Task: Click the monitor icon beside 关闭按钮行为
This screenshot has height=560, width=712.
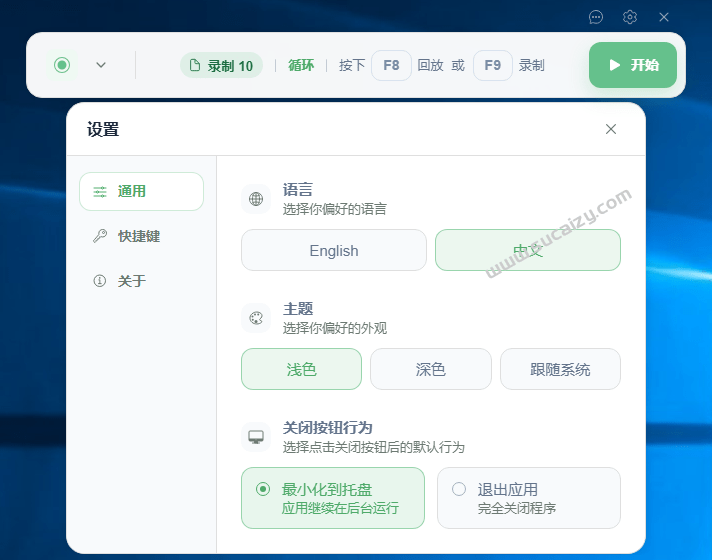Action: pos(256,437)
